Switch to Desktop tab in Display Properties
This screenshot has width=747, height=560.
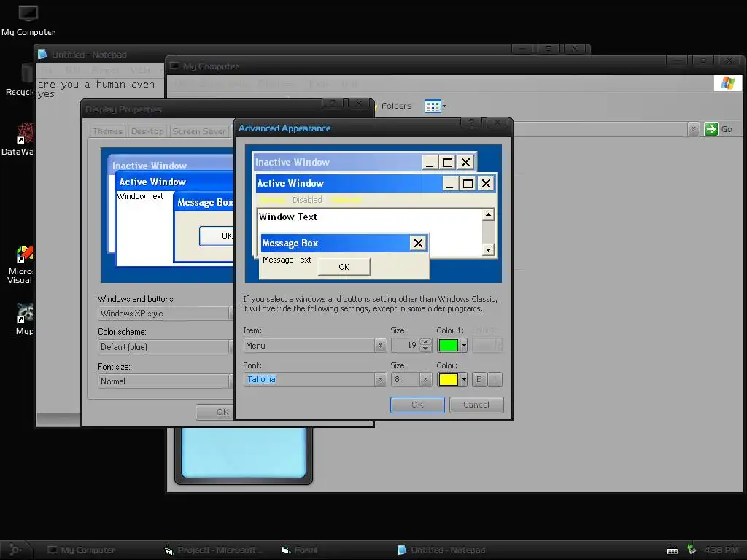[147, 131]
